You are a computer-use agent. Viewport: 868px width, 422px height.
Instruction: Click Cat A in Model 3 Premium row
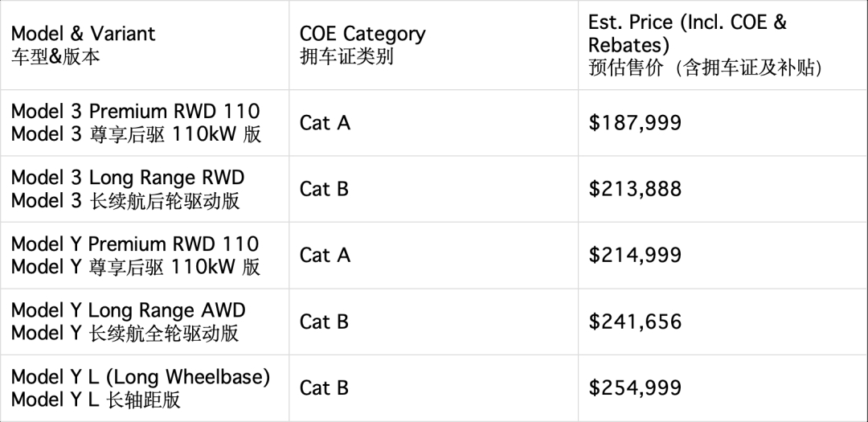(325, 123)
